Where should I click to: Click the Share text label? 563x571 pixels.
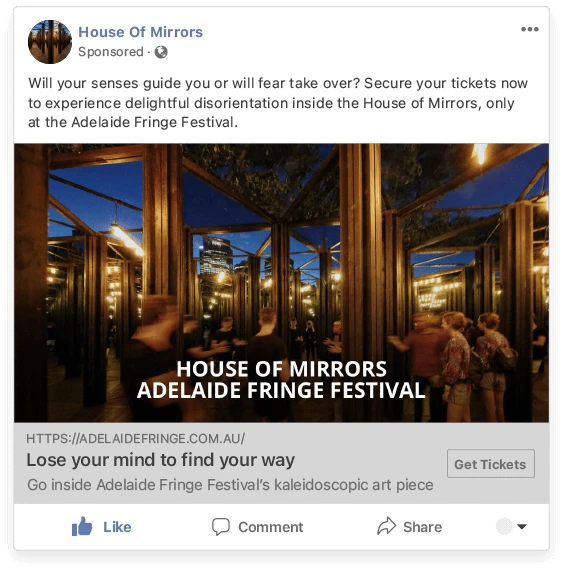click(x=422, y=527)
